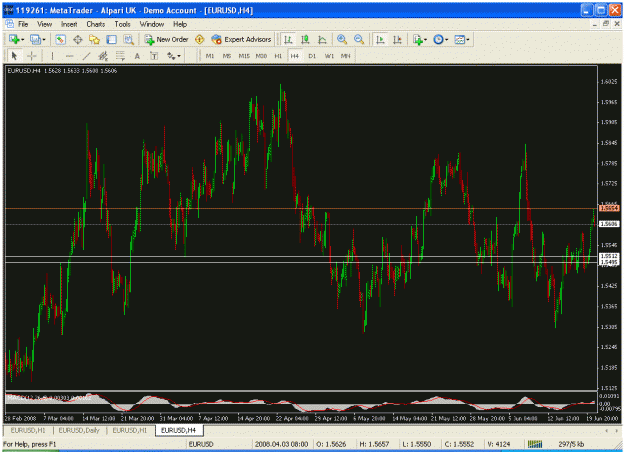
Task: Launch MetaEditor yellow diamond icon
Action: click(199, 39)
